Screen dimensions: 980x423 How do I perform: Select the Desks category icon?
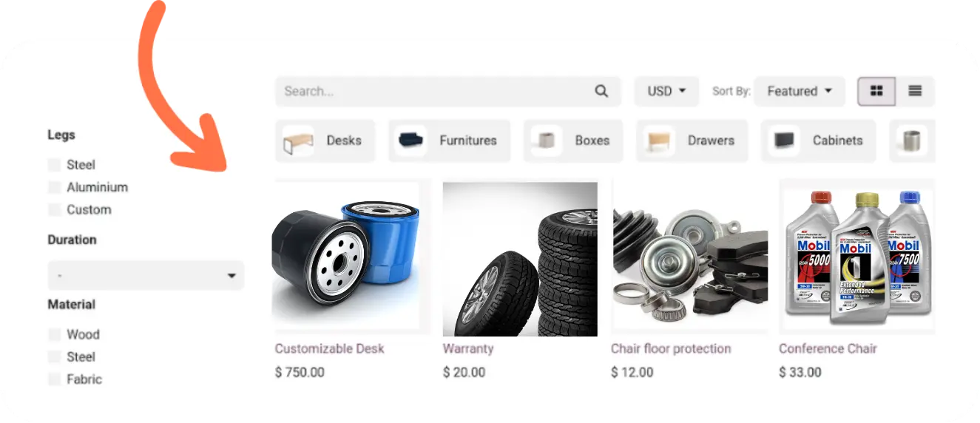pyautogui.click(x=298, y=141)
